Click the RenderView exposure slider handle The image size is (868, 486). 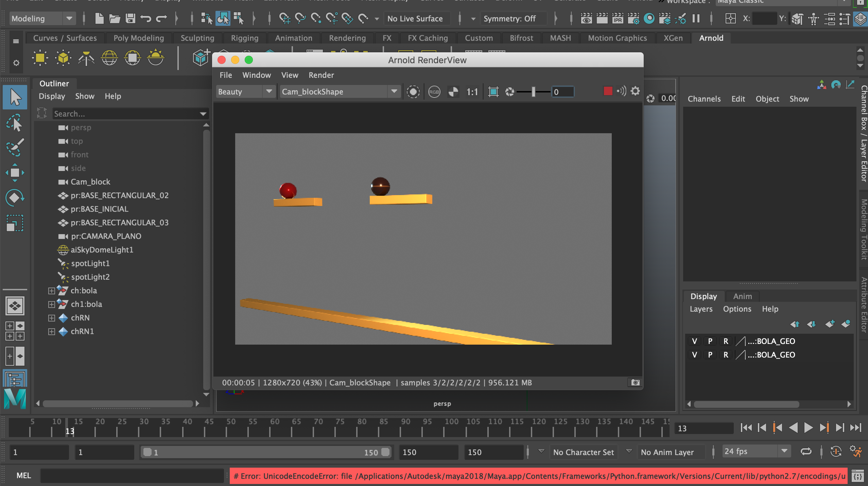(533, 92)
